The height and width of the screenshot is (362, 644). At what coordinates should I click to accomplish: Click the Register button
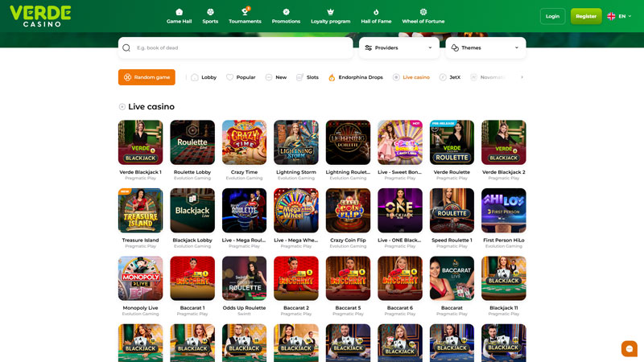click(586, 16)
